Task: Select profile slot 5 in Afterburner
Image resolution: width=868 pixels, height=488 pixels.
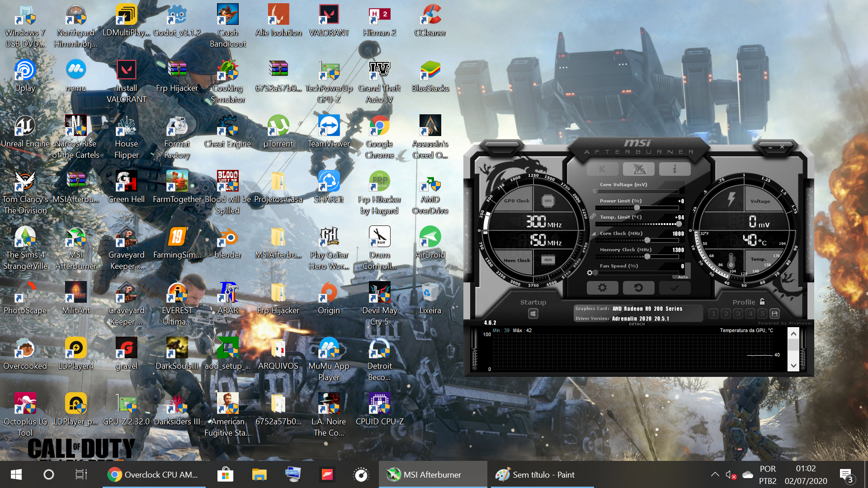Action: (762, 314)
